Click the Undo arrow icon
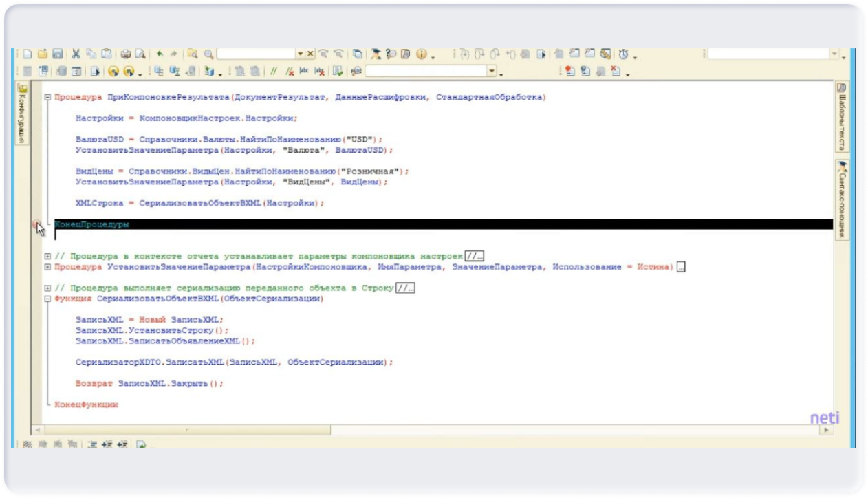 point(160,54)
